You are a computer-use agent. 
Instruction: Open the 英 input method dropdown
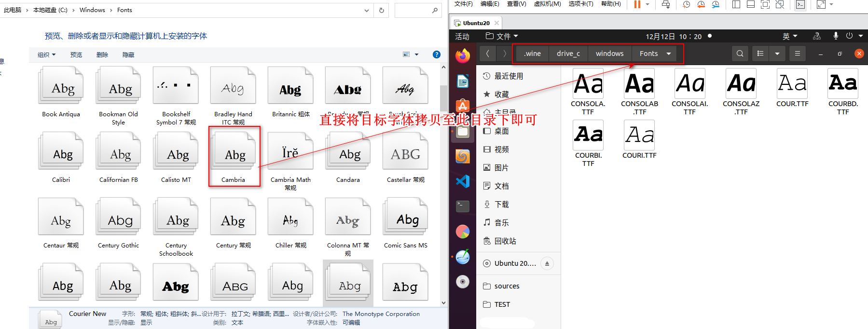[790, 36]
